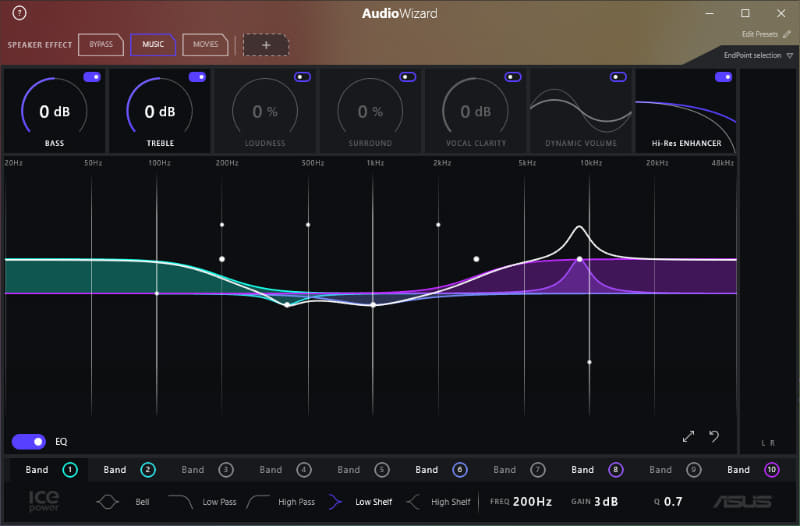Select Band 5 circle icon
Image resolution: width=800 pixels, height=526 pixels.
pos(382,470)
